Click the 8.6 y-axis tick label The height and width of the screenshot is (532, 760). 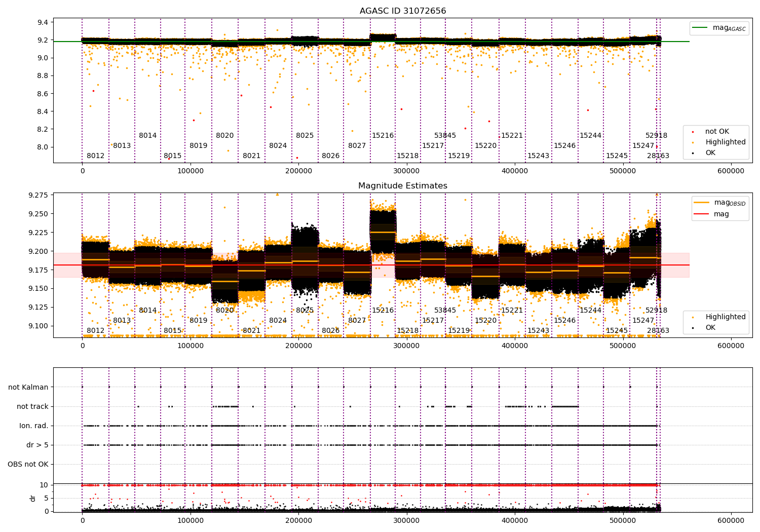pos(43,94)
